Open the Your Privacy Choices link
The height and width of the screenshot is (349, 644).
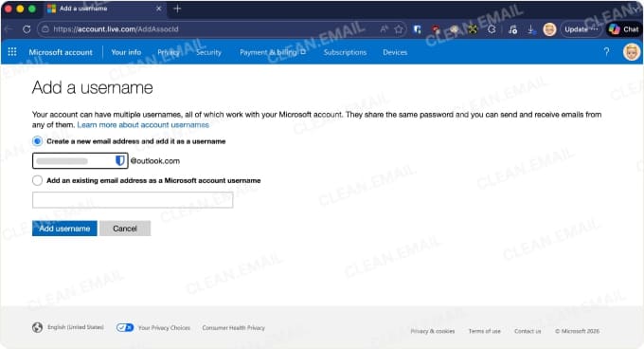[164, 327]
